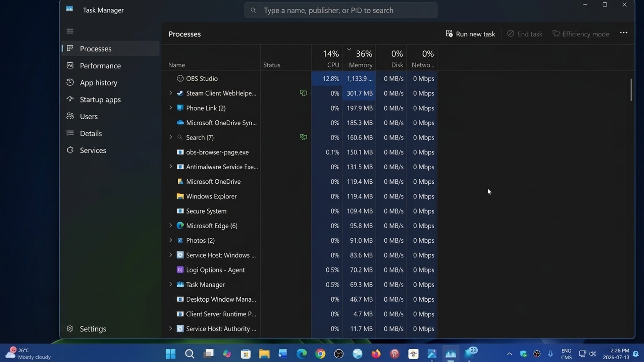Click the search magnifier icon in title bar
The image size is (644, 362).
pyautogui.click(x=253, y=10)
